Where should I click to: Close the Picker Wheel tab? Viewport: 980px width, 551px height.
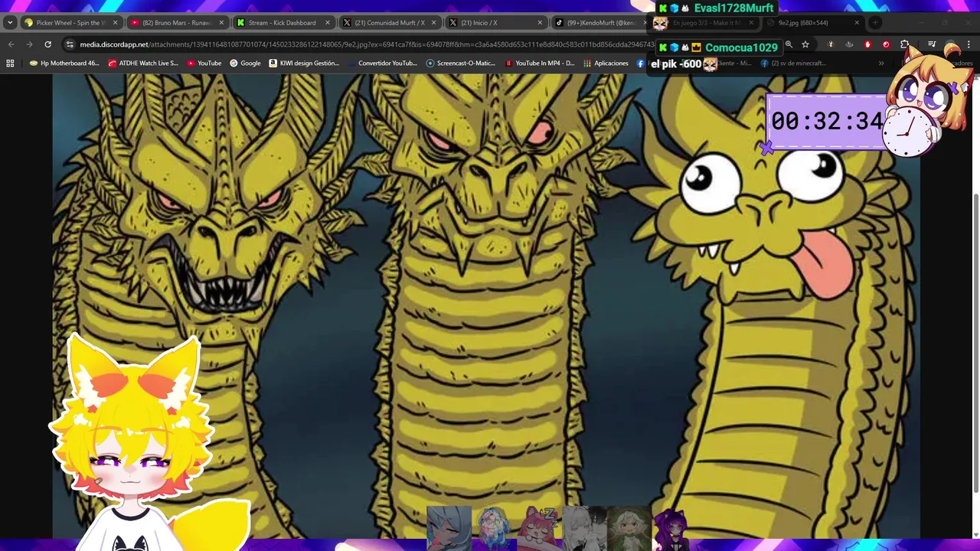tap(115, 23)
